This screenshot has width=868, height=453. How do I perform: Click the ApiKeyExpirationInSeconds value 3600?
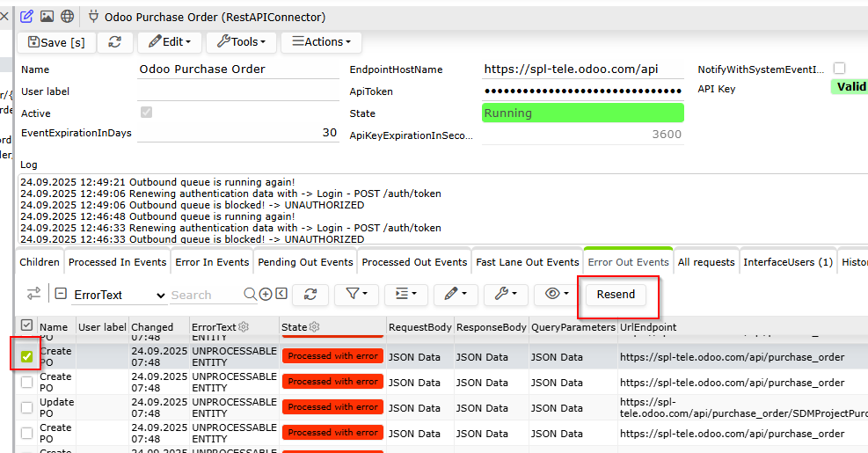point(582,135)
